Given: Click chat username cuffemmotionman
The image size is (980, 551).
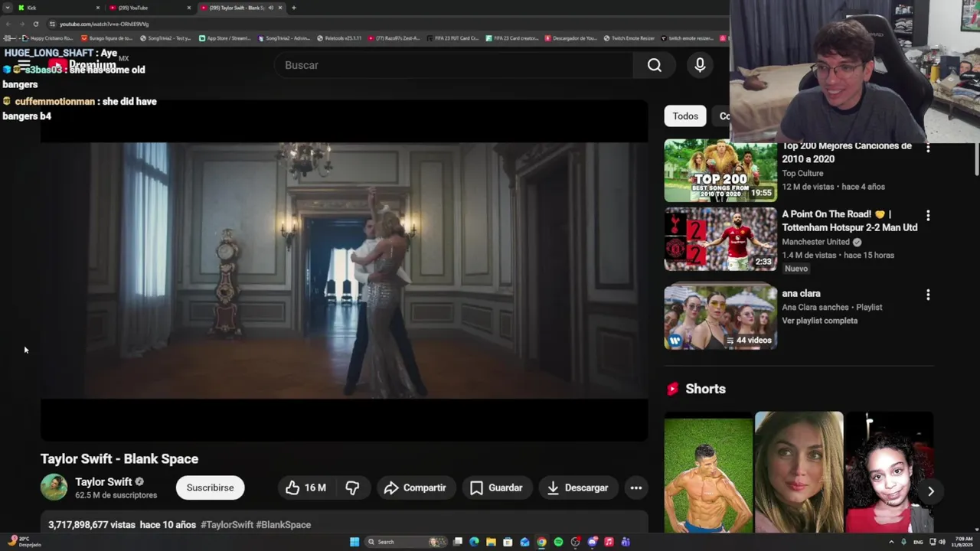Looking at the screenshot, I should 54,101.
